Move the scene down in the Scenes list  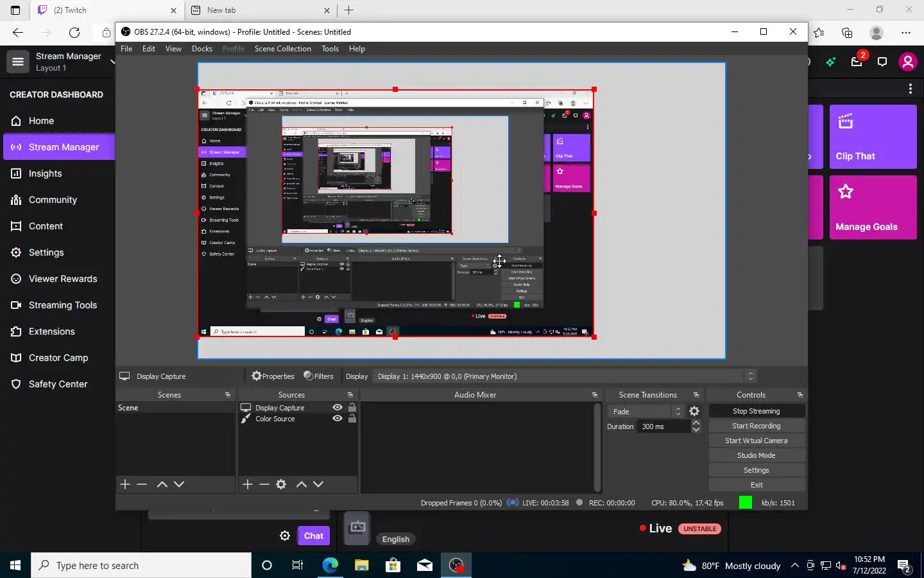click(179, 484)
